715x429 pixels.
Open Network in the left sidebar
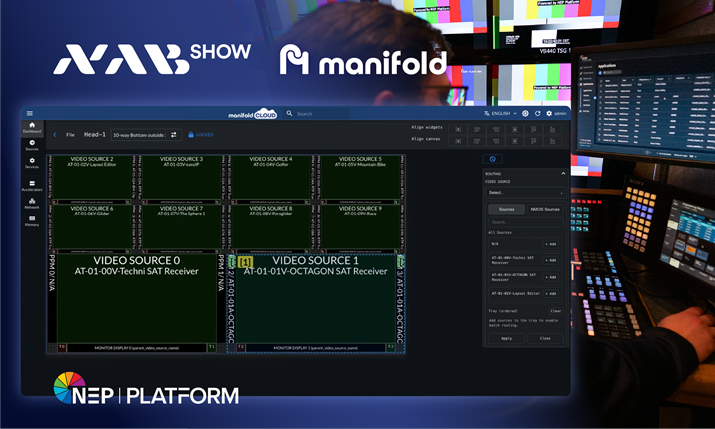pos(32,202)
